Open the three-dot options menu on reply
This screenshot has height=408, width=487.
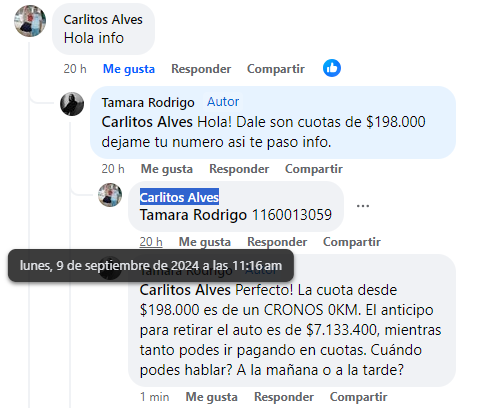pos(363,206)
